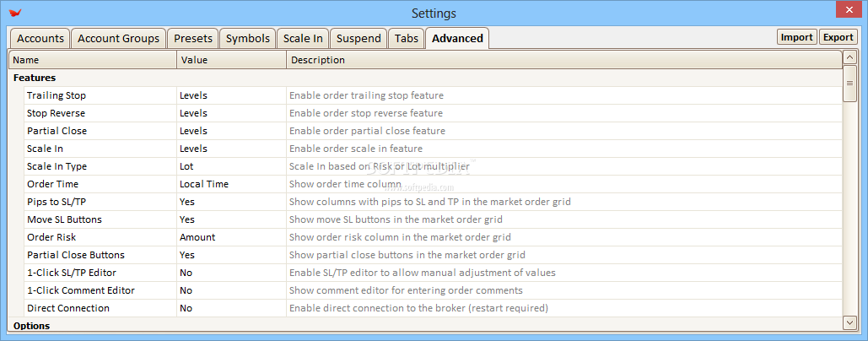Open the Suspend tab

click(x=359, y=38)
